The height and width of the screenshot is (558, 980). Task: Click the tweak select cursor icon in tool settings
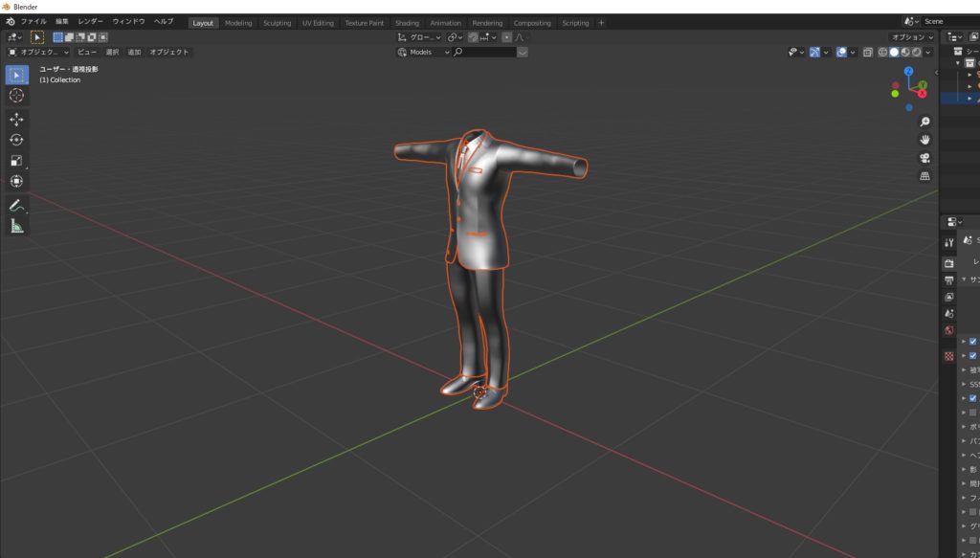point(37,37)
